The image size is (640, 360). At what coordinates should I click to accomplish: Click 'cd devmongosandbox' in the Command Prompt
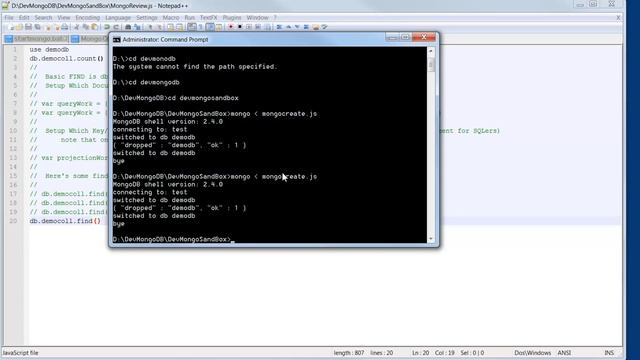[x=203, y=98]
